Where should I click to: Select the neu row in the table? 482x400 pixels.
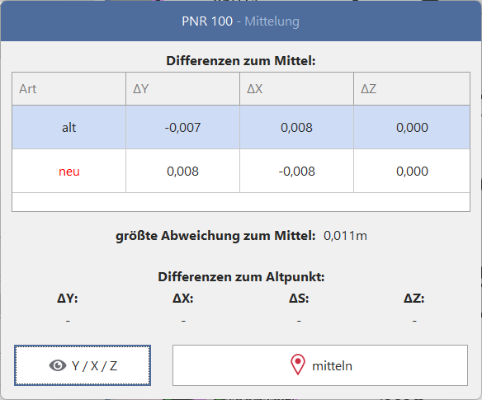coord(241,171)
